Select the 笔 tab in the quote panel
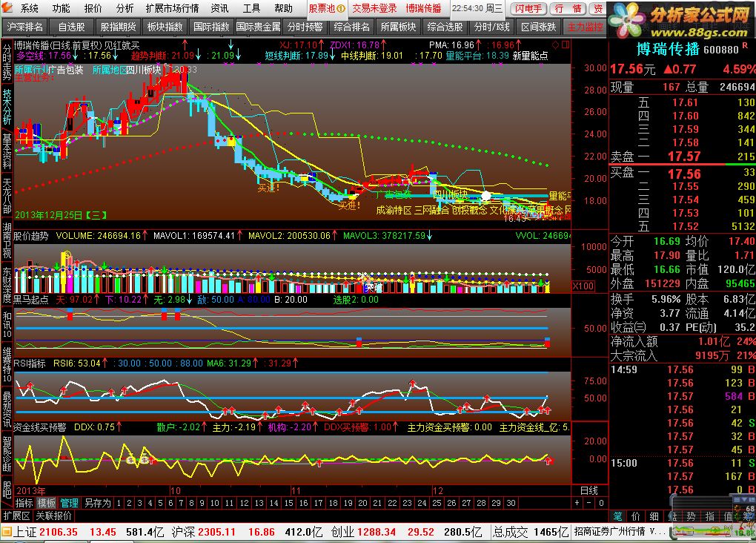Image resolution: width=756 pixels, height=543 pixels. click(617, 516)
